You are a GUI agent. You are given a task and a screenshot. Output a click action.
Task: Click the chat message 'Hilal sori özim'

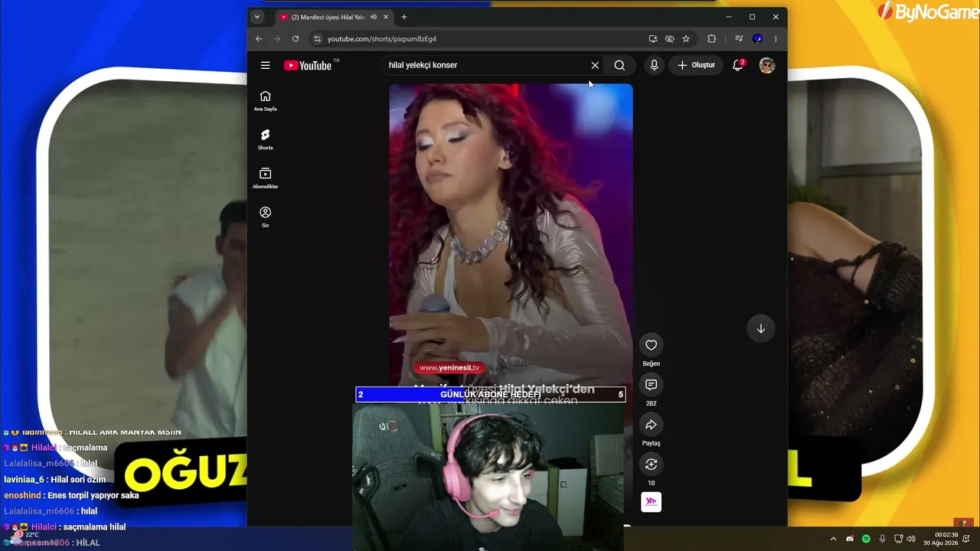tap(77, 479)
